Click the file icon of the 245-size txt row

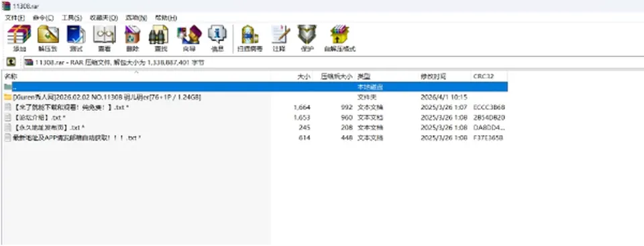pyautogui.click(x=7, y=128)
